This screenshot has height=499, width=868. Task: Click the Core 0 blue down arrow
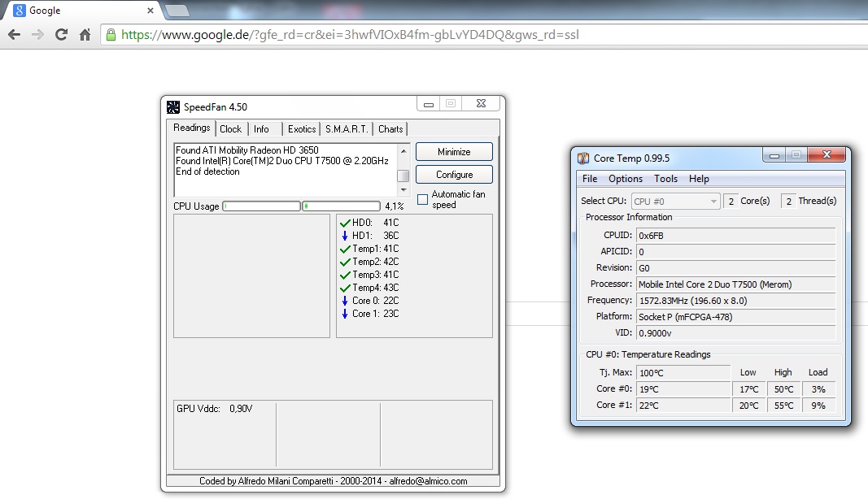(x=345, y=301)
